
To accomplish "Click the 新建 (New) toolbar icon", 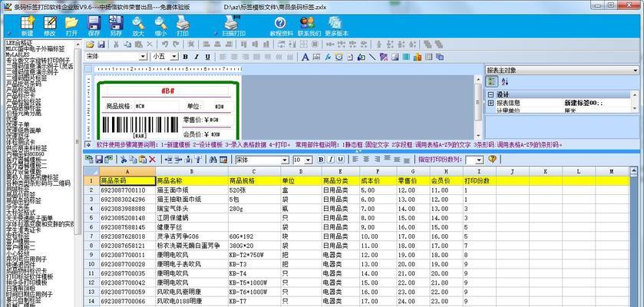I will (28, 23).
